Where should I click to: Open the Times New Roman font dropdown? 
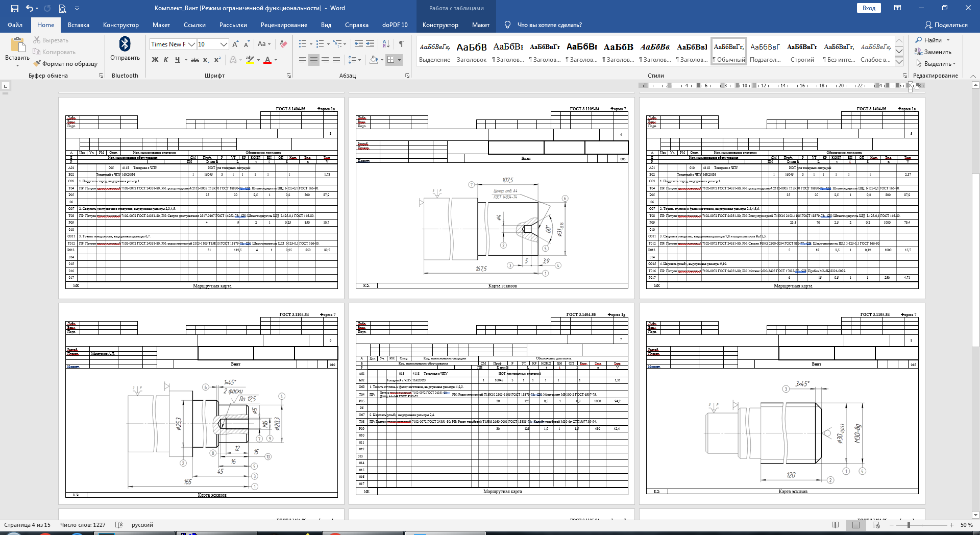pyautogui.click(x=173, y=44)
